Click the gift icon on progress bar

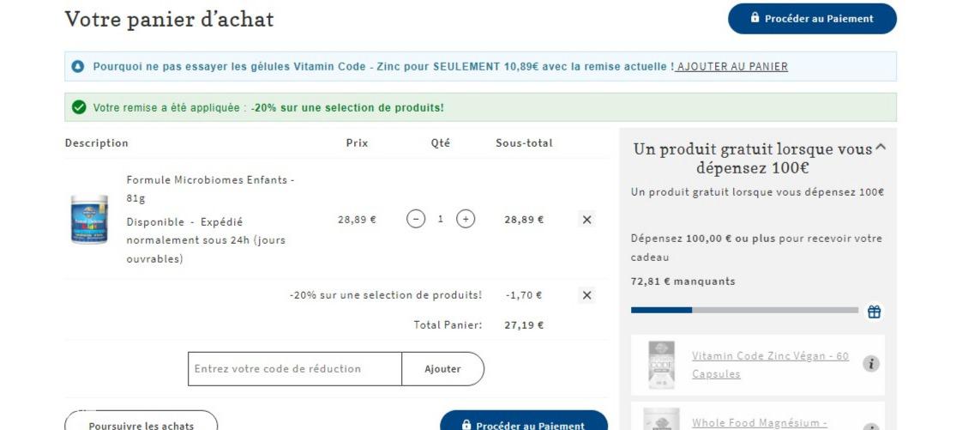[875, 312]
